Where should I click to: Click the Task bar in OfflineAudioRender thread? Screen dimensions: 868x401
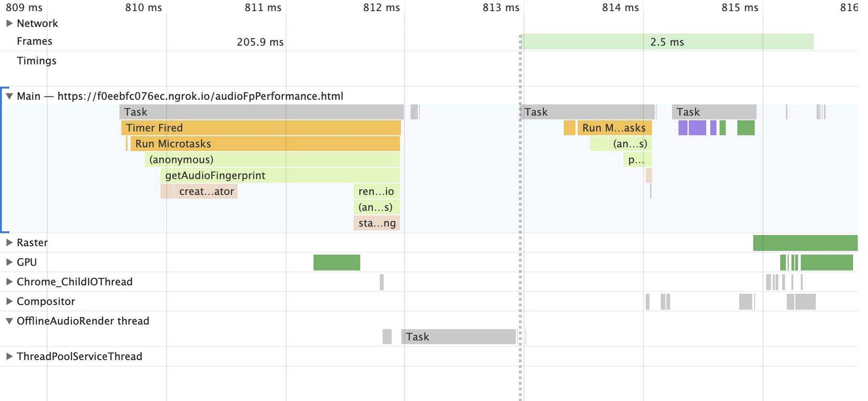[458, 337]
